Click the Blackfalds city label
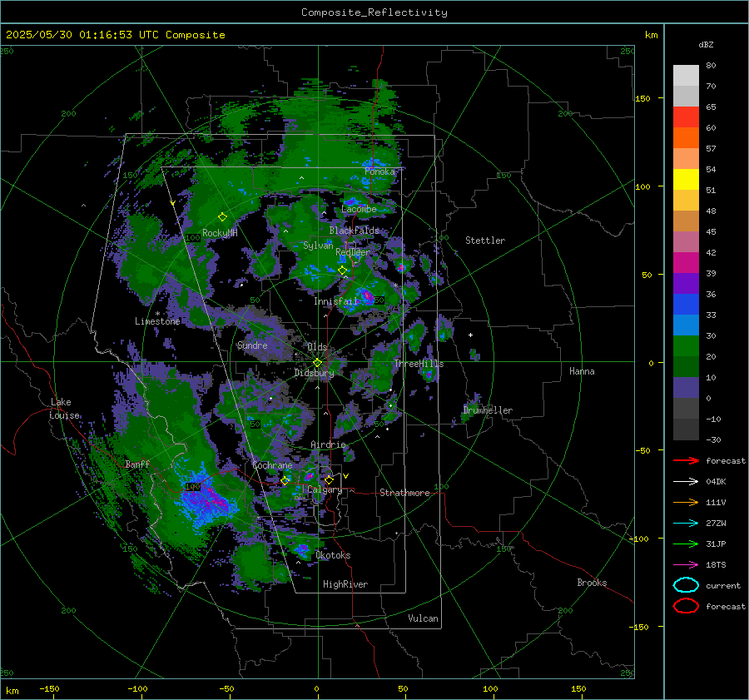This screenshot has width=749, height=700. 354,231
